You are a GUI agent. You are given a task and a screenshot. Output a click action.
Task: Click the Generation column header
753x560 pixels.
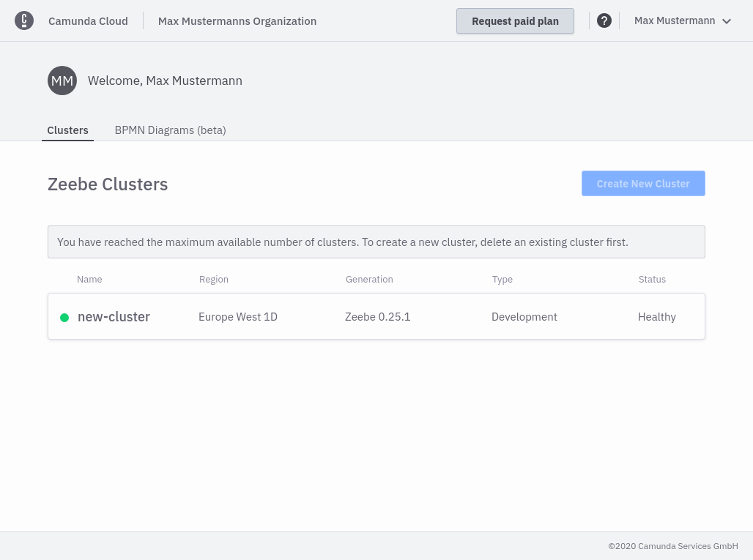point(369,280)
